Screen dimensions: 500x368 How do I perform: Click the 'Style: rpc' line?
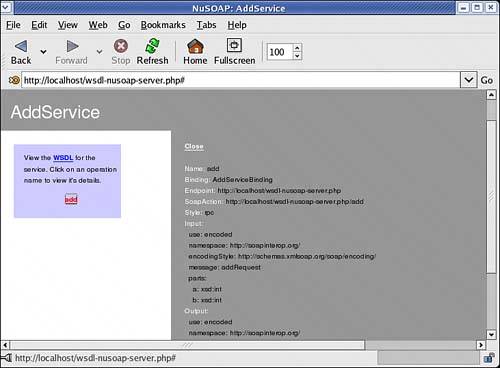pos(199,213)
